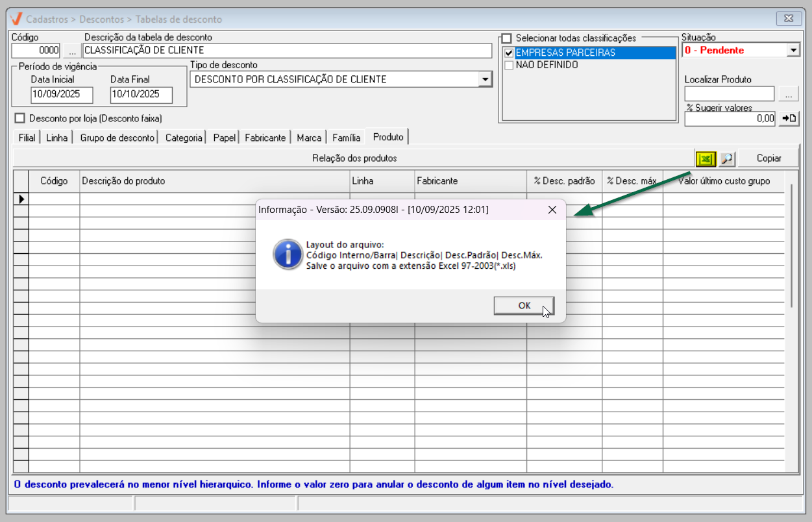812x522 pixels.
Task: Click the Excel import icon
Action: pyautogui.click(x=705, y=158)
